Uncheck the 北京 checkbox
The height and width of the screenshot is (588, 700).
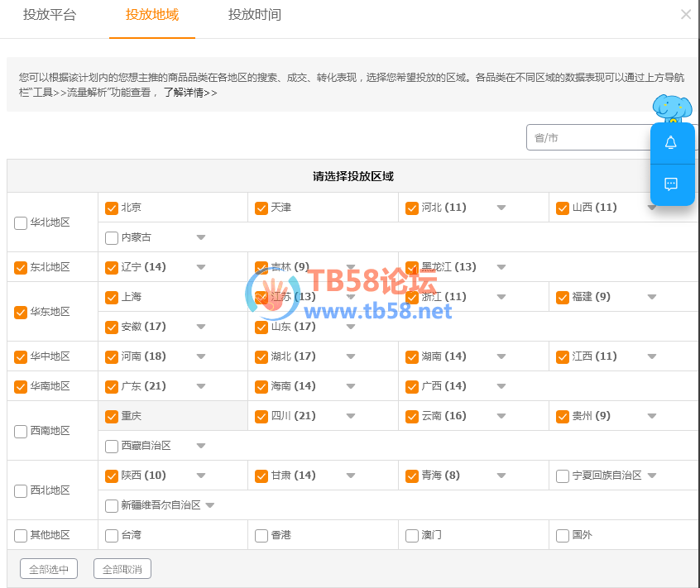112,208
